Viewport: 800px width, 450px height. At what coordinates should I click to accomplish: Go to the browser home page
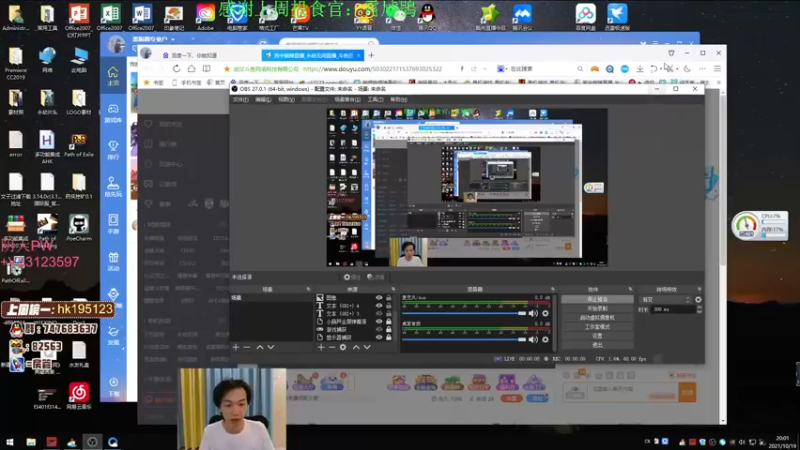[x=191, y=68]
